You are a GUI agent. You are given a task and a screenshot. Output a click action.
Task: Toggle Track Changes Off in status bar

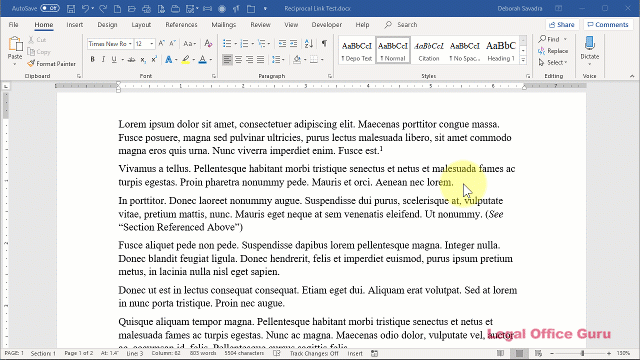click(314, 353)
